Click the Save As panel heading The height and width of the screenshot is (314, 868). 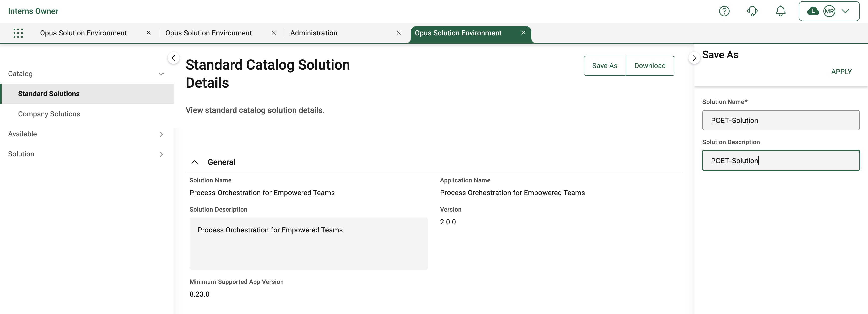point(720,55)
